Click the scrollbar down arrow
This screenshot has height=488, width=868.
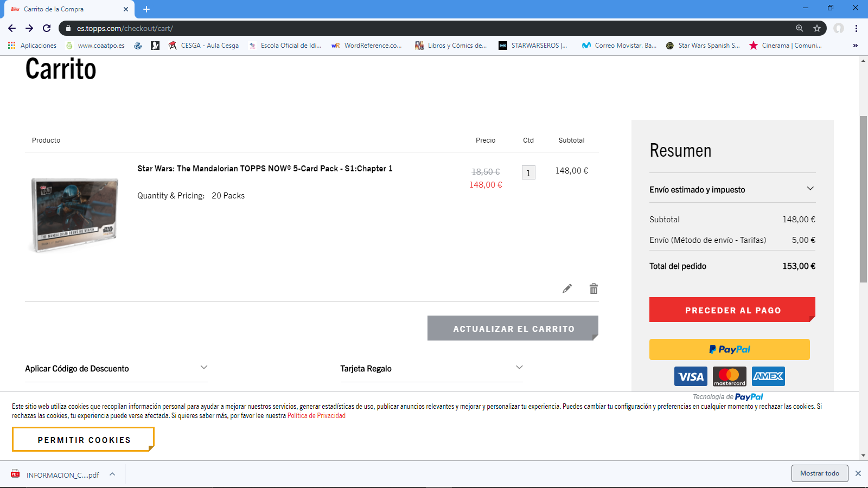[863, 455]
